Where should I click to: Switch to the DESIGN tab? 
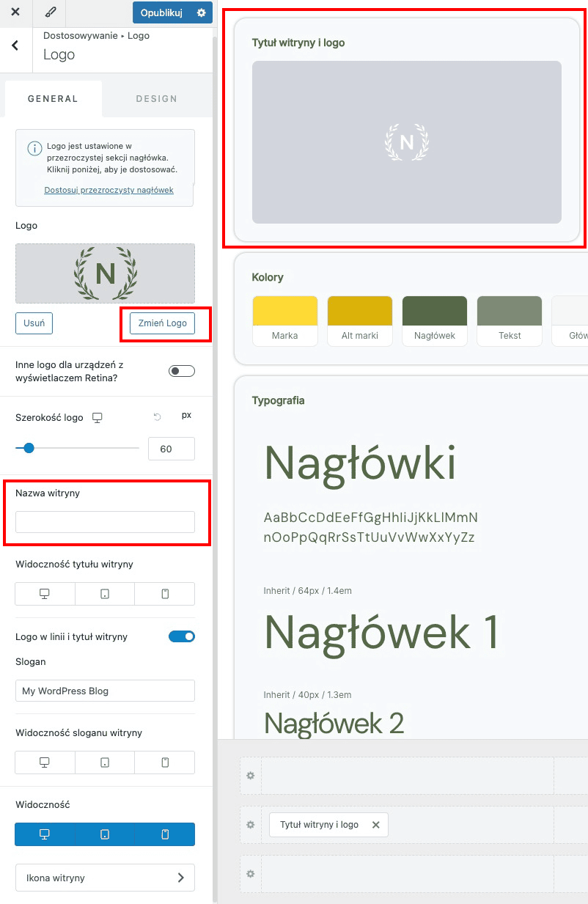tap(156, 99)
